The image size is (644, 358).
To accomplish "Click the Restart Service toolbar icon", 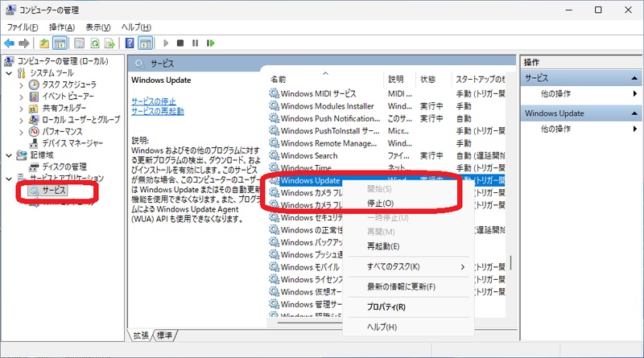I will [211, 43].
